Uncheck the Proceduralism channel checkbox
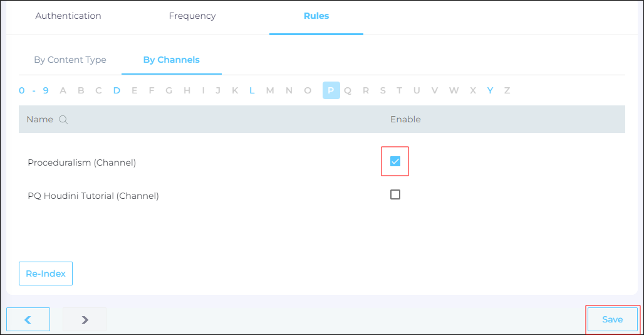Screen dimensions: 644x335 (395, 161)
